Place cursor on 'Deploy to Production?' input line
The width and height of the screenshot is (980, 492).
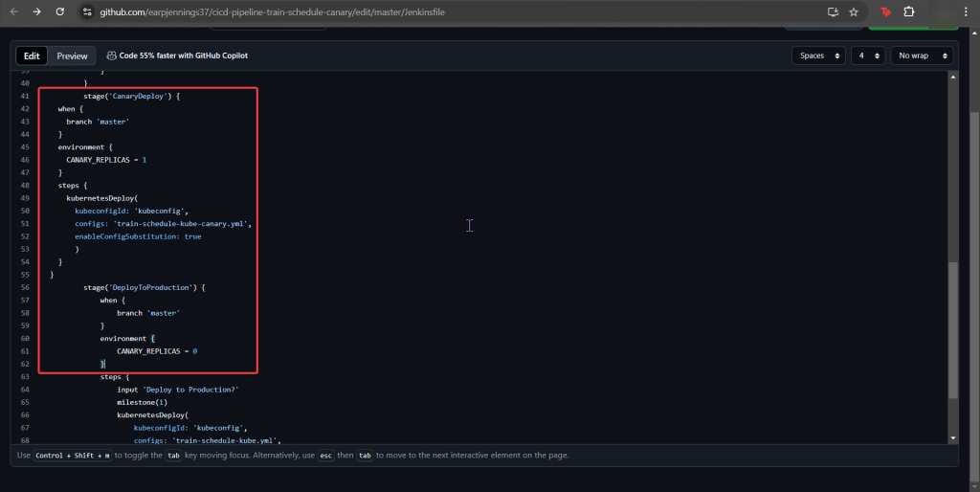coord(177,390)
